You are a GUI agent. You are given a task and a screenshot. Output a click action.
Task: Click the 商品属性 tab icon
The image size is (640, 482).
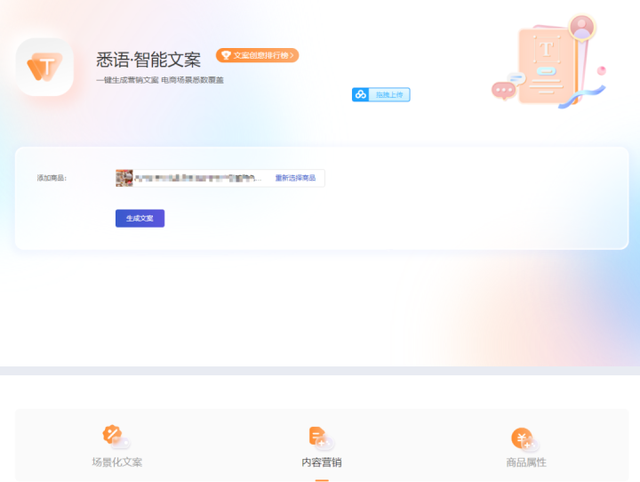pos(524,437)
